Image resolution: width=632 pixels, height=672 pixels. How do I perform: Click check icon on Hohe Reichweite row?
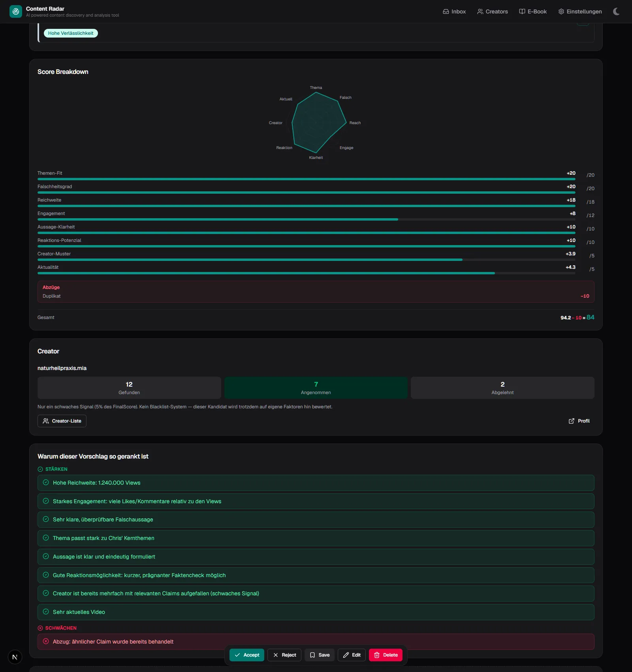(46, 482)
